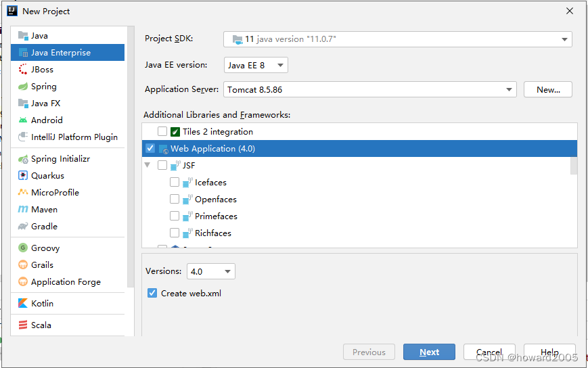Enable the Tiles 2 integration checkbox
The height and width of the screenshot is (368, 588).
162,131
